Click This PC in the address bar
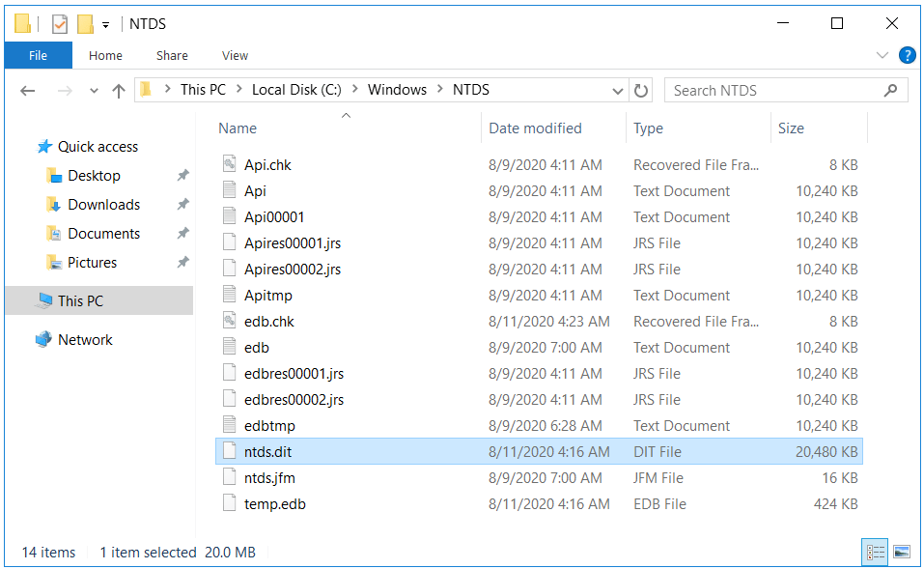 point(203,90)
